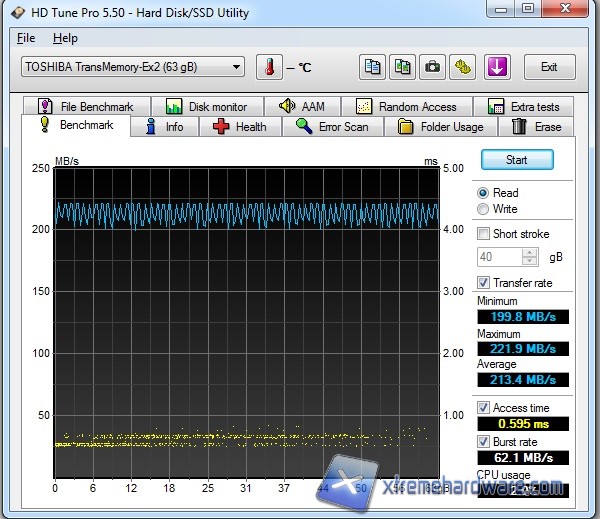Save screenshot using camera icon
Screen dimensions: 600x519
[432, 67]
